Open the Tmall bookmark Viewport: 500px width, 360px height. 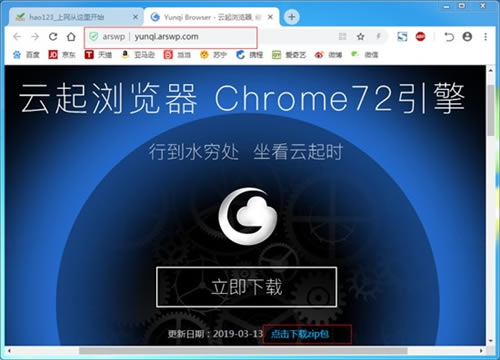tap(98, 55)
